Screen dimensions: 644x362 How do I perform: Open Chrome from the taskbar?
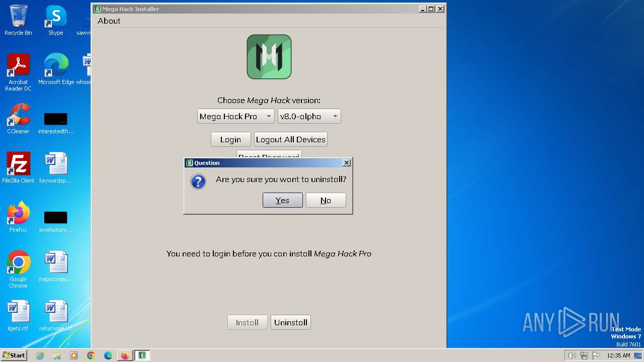tap(91, 355)
